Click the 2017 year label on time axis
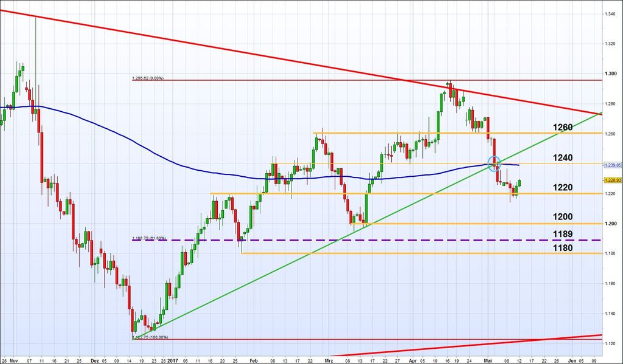Image resolution: width=623 pixels, height=364 pixels. (x=174, y=359)
